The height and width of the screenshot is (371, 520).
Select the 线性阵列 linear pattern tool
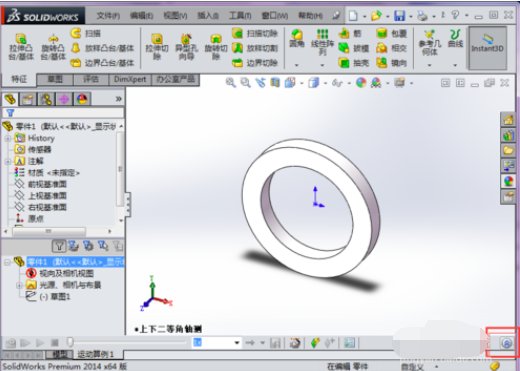[x=322, y=42]
